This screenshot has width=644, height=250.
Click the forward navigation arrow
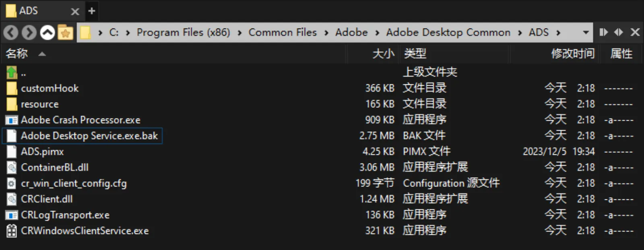point(29,32)
